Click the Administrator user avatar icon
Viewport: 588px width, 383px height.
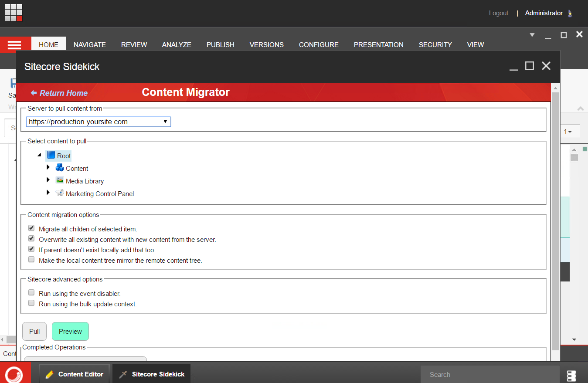[x=570, y=14]
